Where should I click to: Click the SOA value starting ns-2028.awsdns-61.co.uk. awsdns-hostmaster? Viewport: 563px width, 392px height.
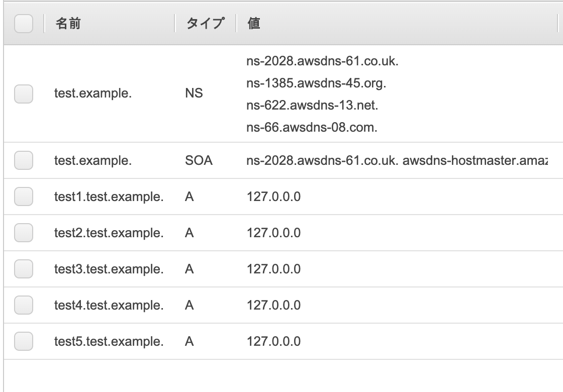[397, 160]
